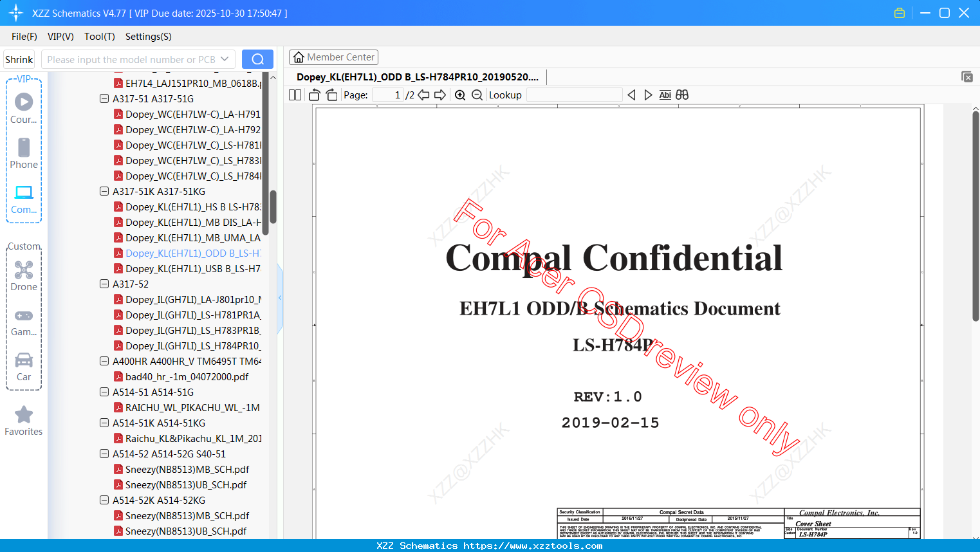Collapse the A514-52K A514-52KG group
The image size is (980, 552).
[x=104, y=501]
